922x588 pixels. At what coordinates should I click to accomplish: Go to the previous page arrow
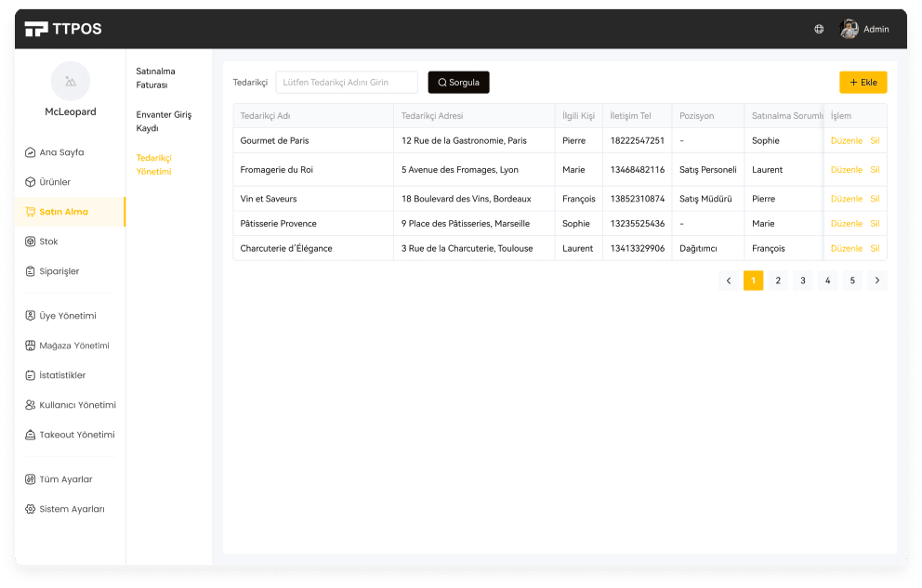tap(729, 281)
